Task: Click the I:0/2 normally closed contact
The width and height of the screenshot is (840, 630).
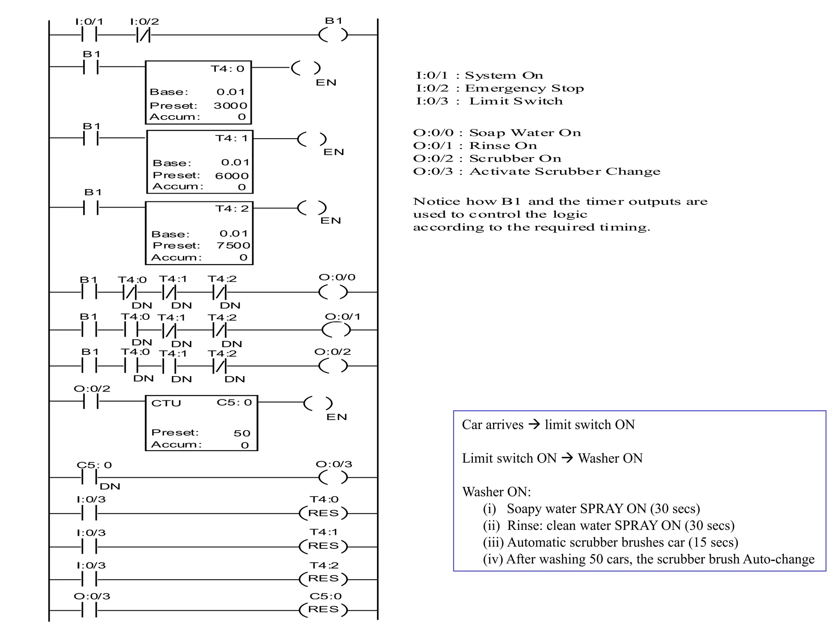Action: coord(143,35)
